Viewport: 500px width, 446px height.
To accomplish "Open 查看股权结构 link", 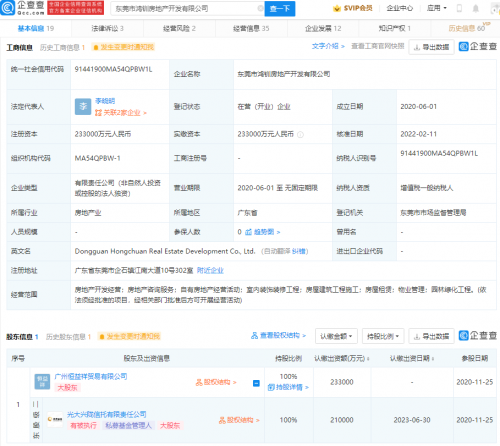I will pos(278,335).
